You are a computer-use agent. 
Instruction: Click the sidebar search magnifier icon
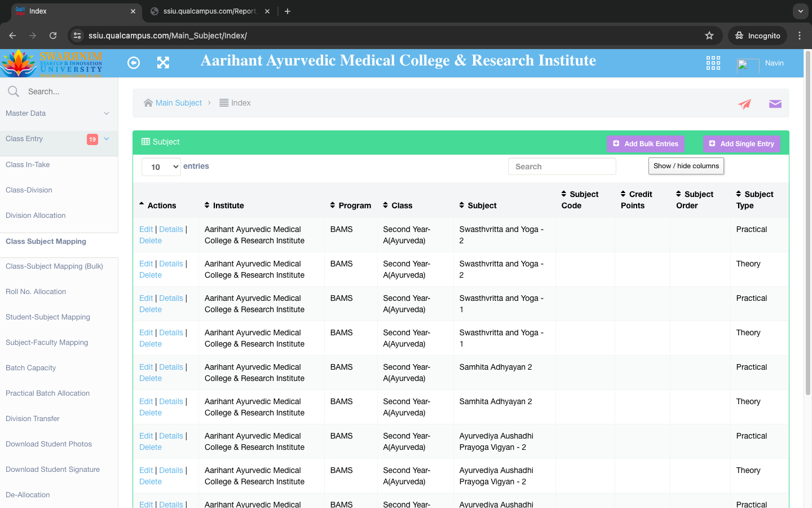pos(14,91)
